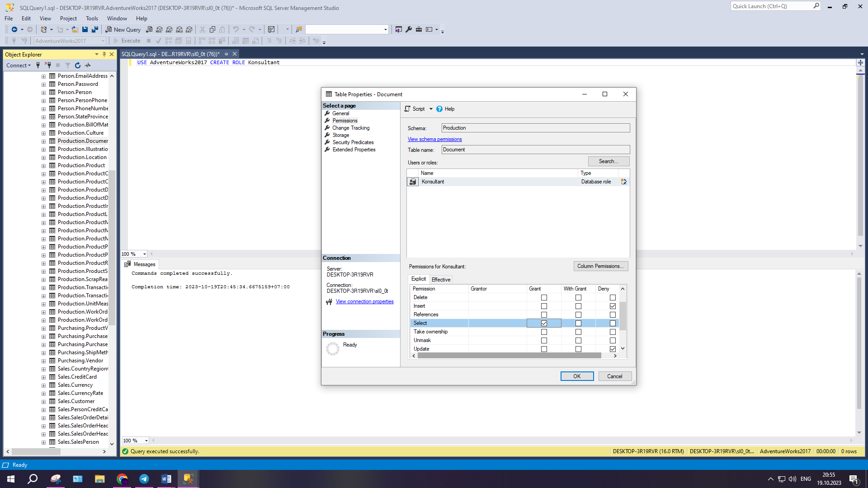The width and height of the screenshot is (868, 488).
Task: Follow the View schema permissions link
Action: click(x=434, y=139)
